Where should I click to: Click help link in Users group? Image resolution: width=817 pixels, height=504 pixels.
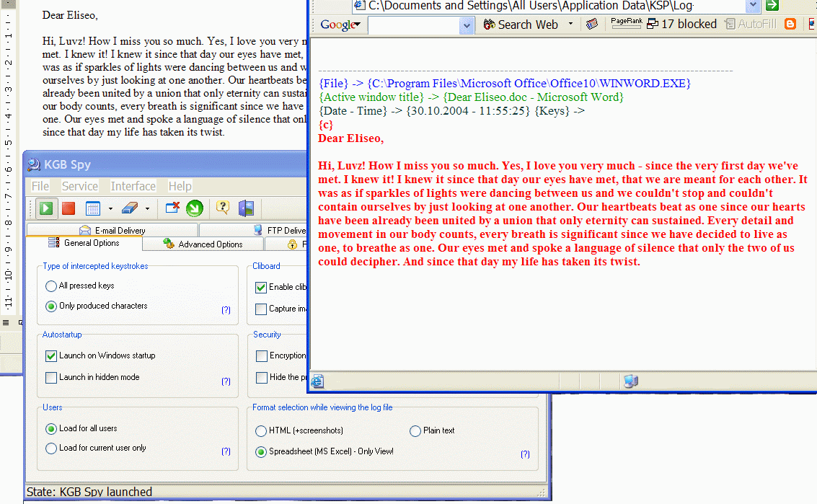226,451
